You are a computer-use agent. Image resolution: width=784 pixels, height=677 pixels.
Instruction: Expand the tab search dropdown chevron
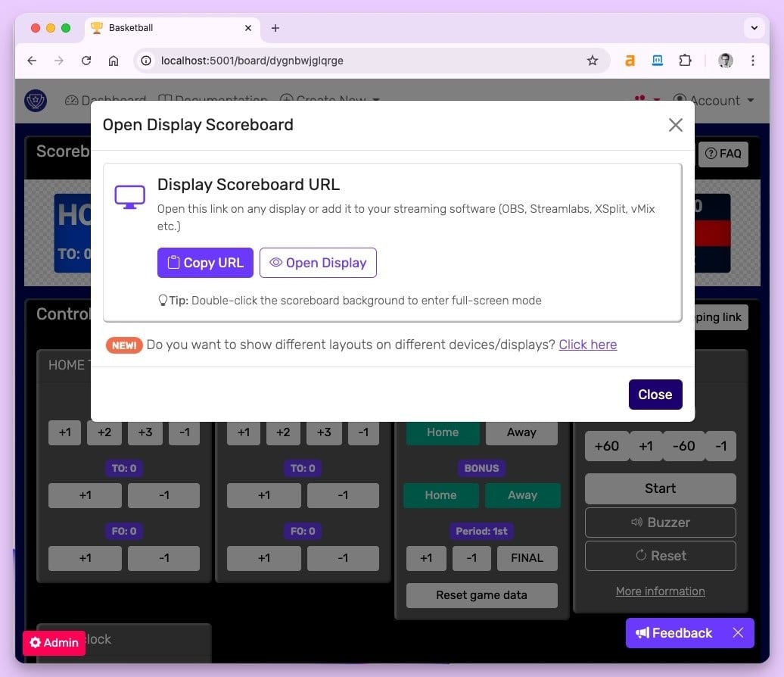[x=754, y=28]
